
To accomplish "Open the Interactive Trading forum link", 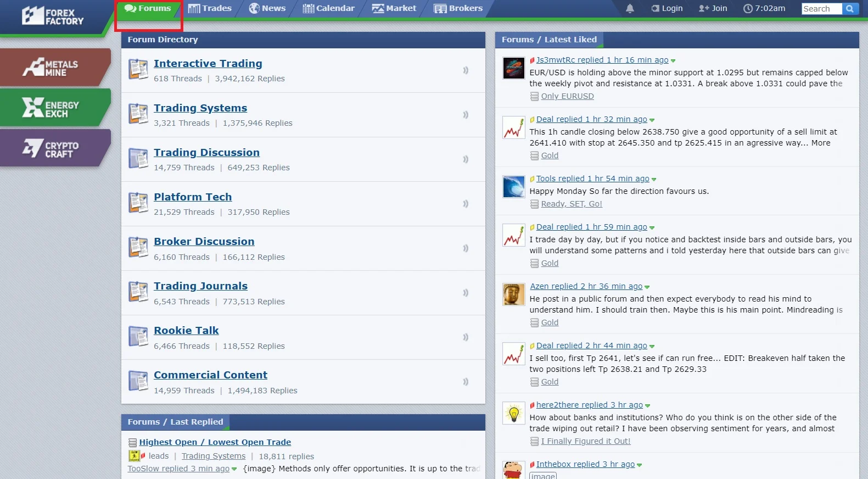I will 208,64.
